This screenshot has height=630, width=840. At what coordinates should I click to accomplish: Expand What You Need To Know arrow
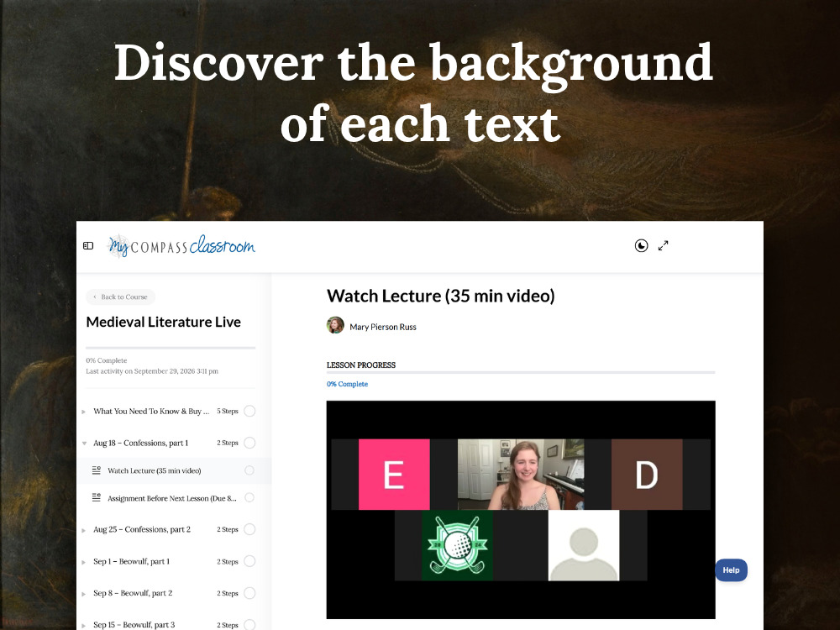click(84, 412)
